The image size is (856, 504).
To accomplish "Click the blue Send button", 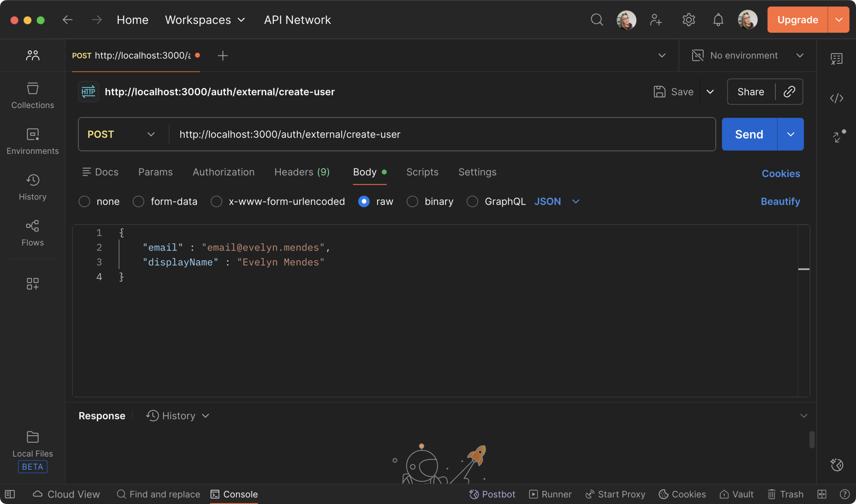I will 749,135.
